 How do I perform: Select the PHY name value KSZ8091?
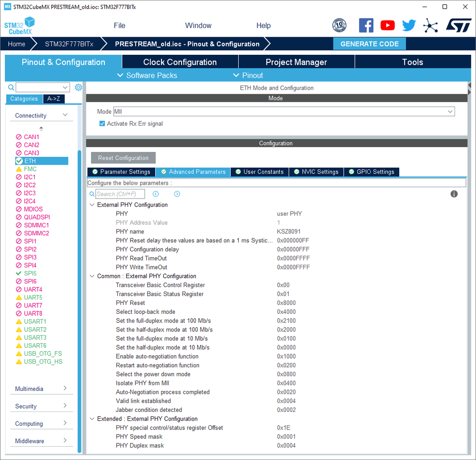click(x=289, y=231)
